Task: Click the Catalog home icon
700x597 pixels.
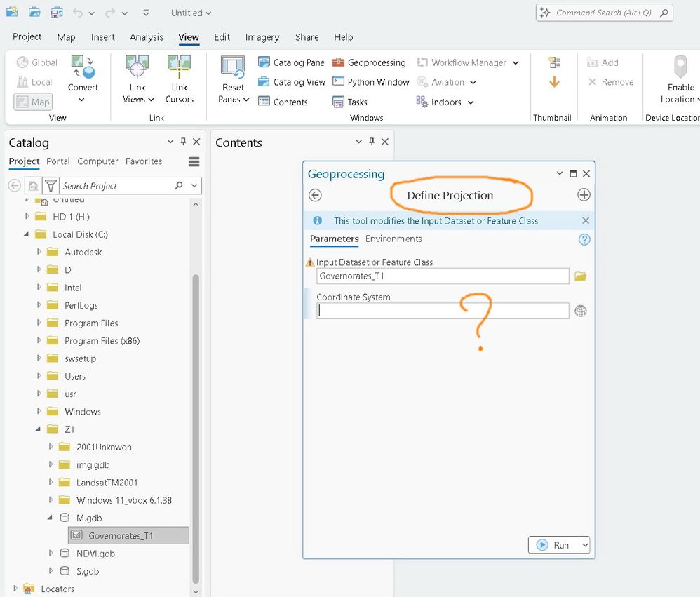Action: (x=33, y=185)
